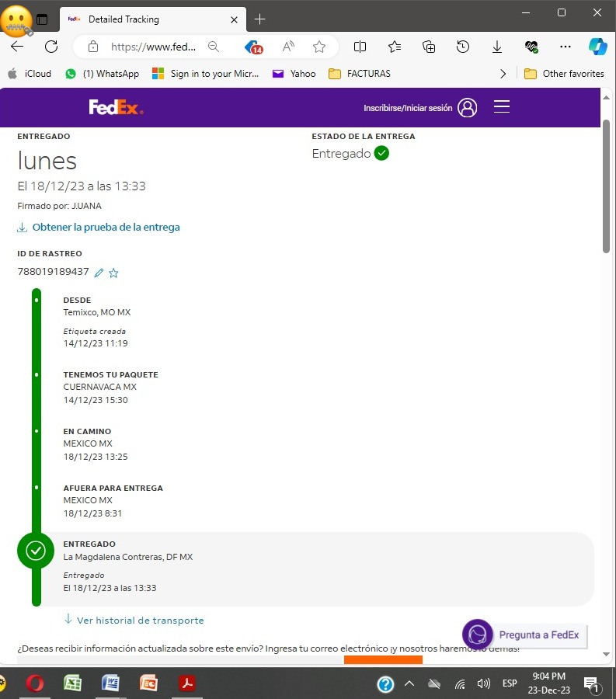616x699 pixels.
Task: Open Wi-Fi network status icon
Action: [460, 683]
